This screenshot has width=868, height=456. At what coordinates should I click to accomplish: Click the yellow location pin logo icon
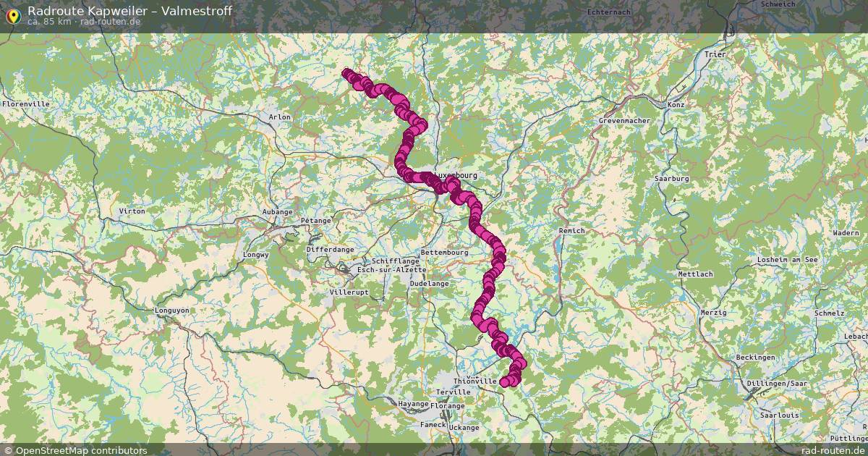(13, 14)
